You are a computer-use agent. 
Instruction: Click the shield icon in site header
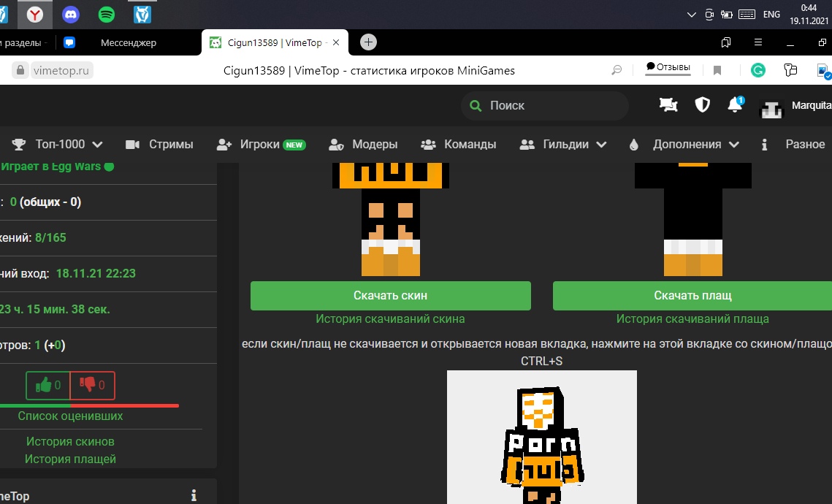coord(702,105)
